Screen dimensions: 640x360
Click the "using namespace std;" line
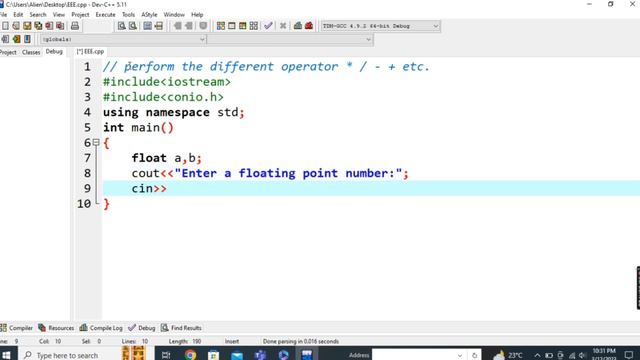173,112
